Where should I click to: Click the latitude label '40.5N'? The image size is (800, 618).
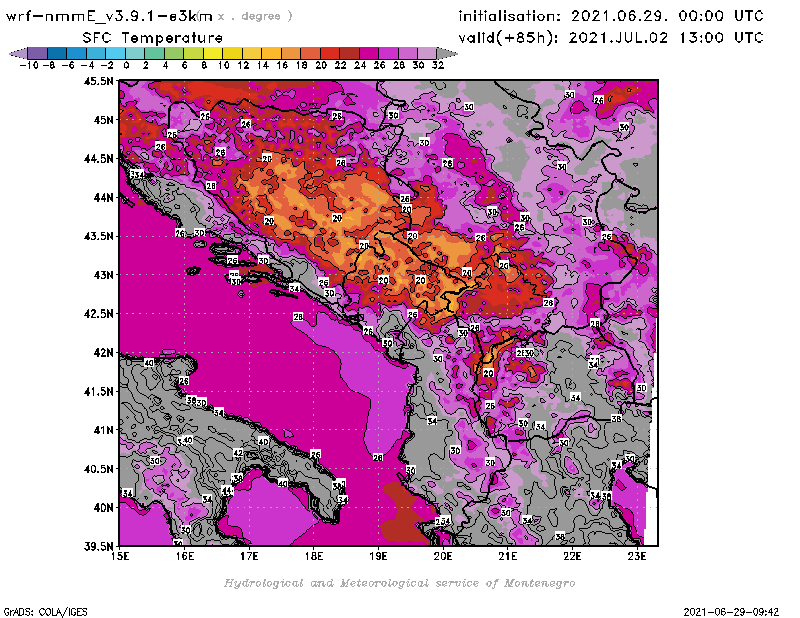98,469
